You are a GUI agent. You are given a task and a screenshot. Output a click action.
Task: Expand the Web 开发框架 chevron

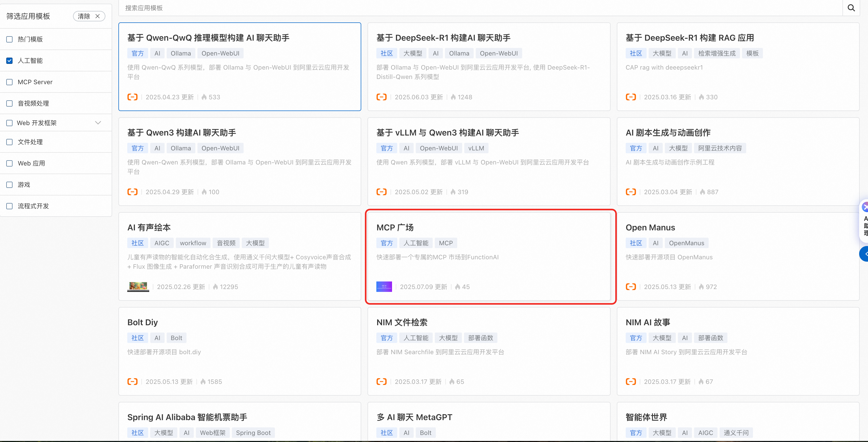98,123
